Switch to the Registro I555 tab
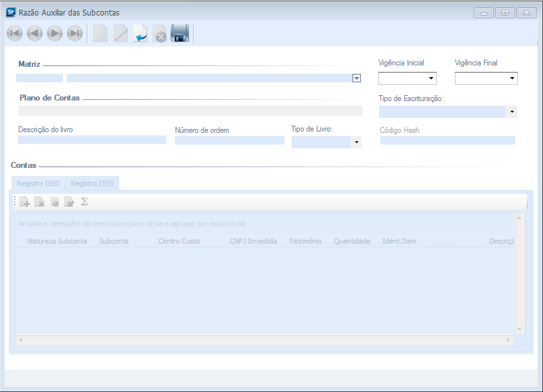This screenshot has width=543, height=392. pos(92,183)
